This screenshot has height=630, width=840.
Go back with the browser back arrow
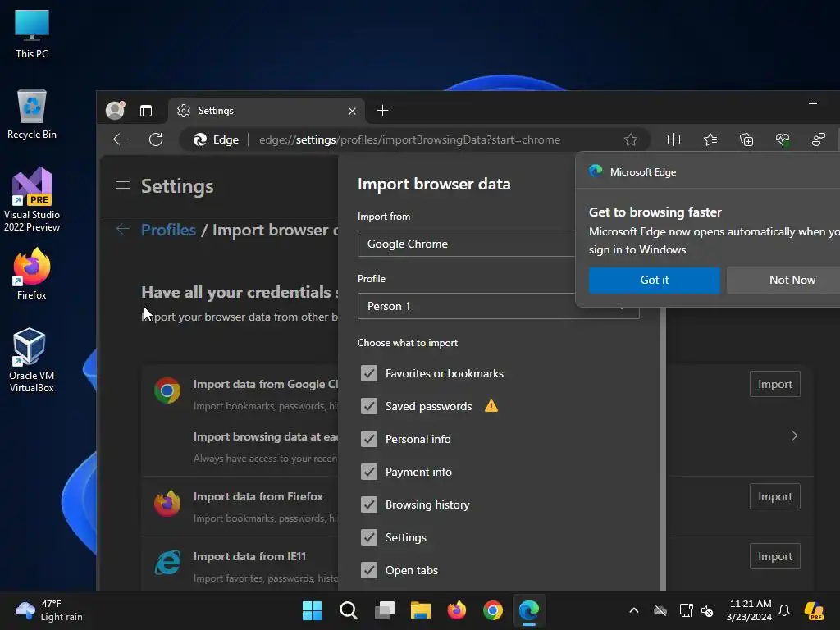(x=120, y=139)
